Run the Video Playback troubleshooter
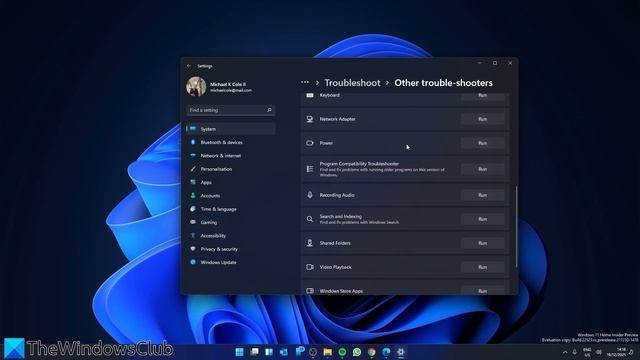Image resolution: width=640 pixels, height=360 pixels. 482,267
